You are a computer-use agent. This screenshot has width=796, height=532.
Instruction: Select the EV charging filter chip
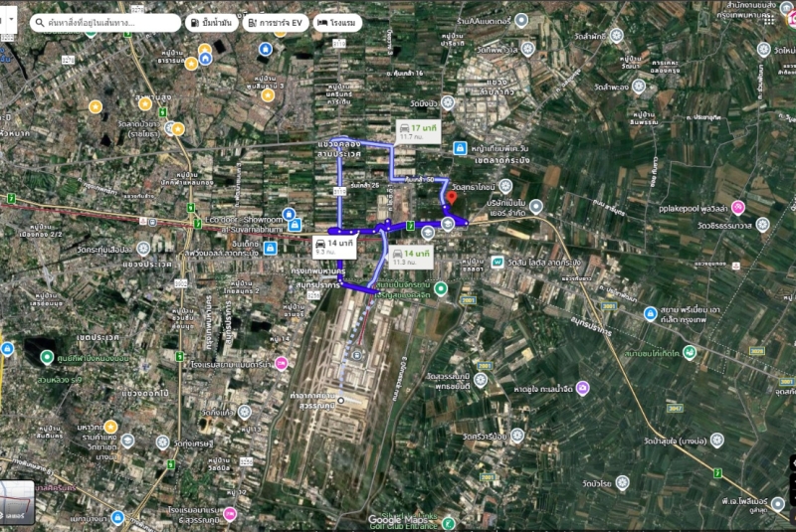[275, 22]
